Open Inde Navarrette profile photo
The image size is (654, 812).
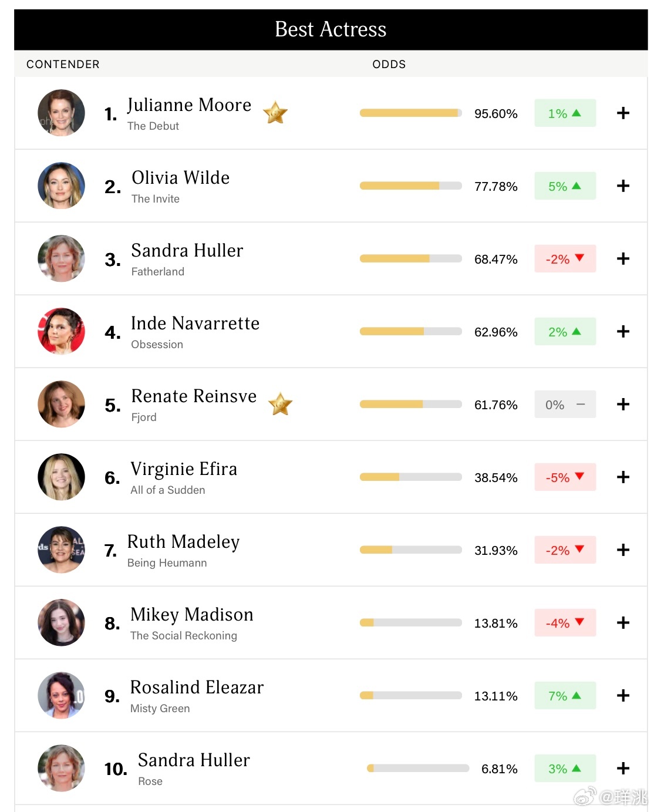(x=61, y=331)
